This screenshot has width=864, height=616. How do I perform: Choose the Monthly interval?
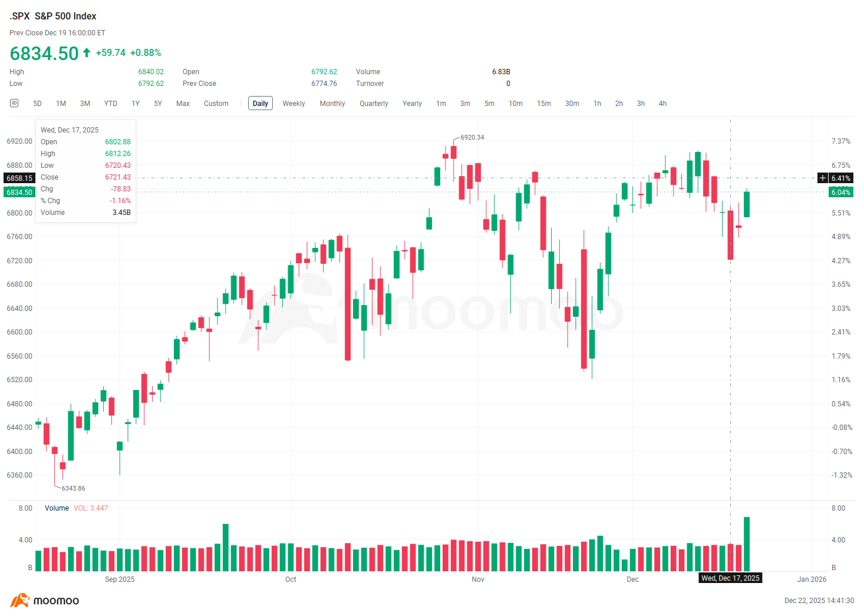pyautogui.click(x=332, y=104)
